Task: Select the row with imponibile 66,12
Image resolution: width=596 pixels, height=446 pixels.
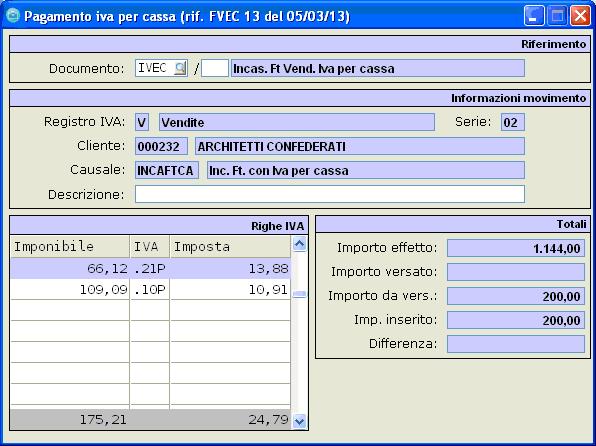Action: (x=151, y=268)
